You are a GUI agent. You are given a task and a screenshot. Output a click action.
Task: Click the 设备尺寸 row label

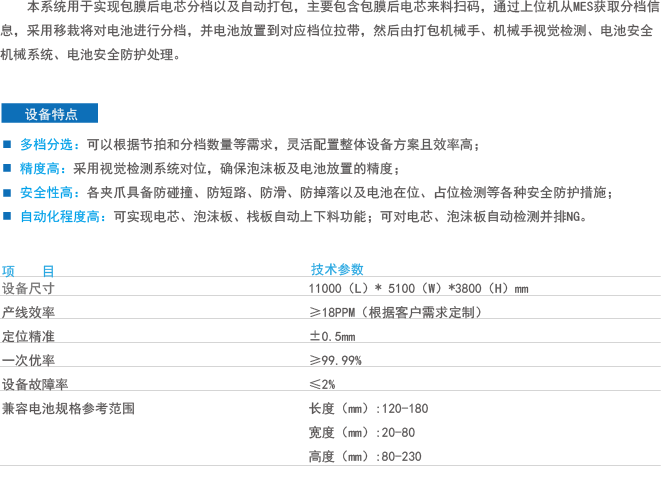click(28, 288)
